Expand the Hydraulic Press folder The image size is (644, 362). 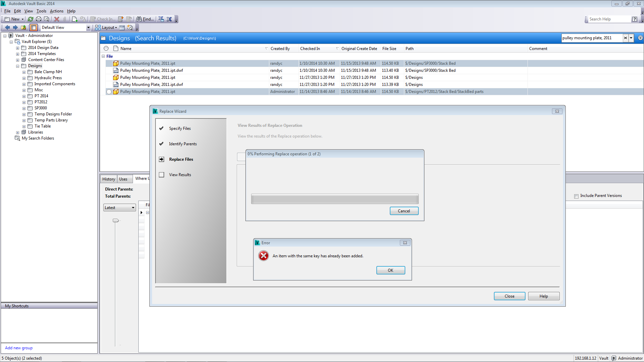(x=24, y=78)
